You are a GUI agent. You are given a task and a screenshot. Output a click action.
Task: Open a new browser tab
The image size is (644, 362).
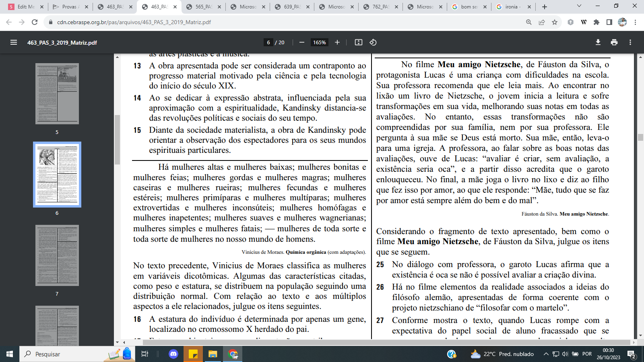[545, 7]
